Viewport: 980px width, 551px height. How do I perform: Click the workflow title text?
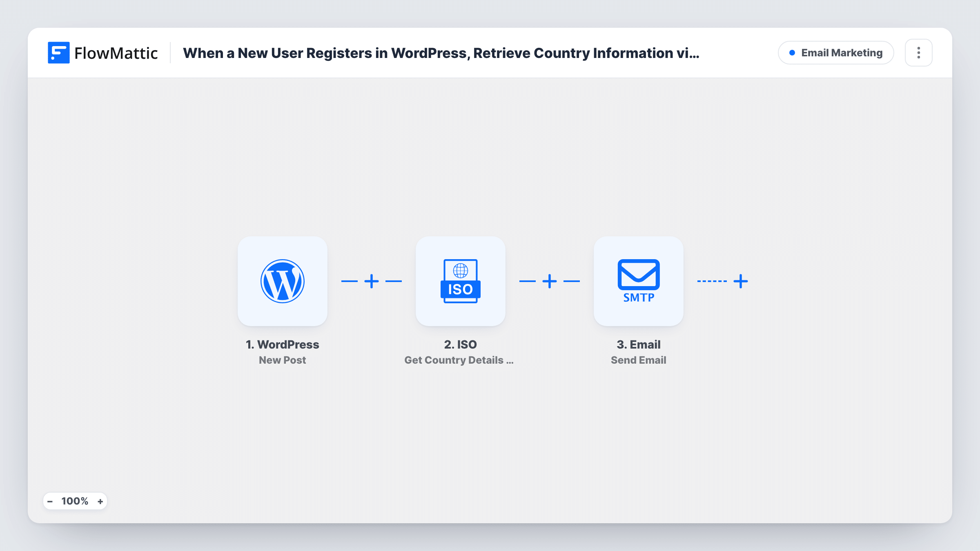(x=441, y=53)
